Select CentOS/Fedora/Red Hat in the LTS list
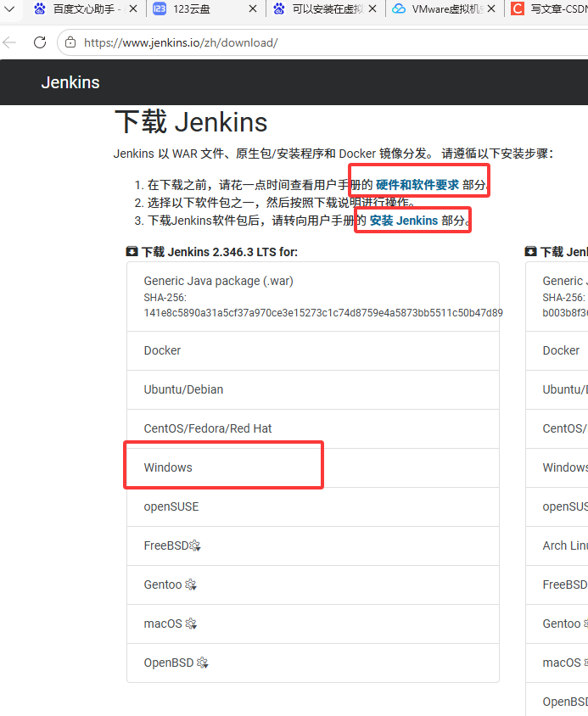Image resolution: width=588 pixels, height=716 pixels. tap(313, 428)
